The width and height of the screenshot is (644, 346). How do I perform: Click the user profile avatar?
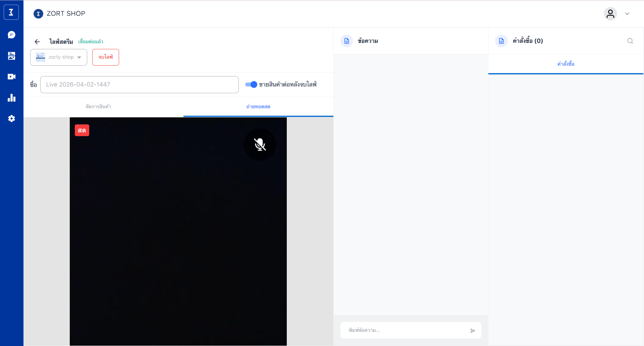[610, 14]
